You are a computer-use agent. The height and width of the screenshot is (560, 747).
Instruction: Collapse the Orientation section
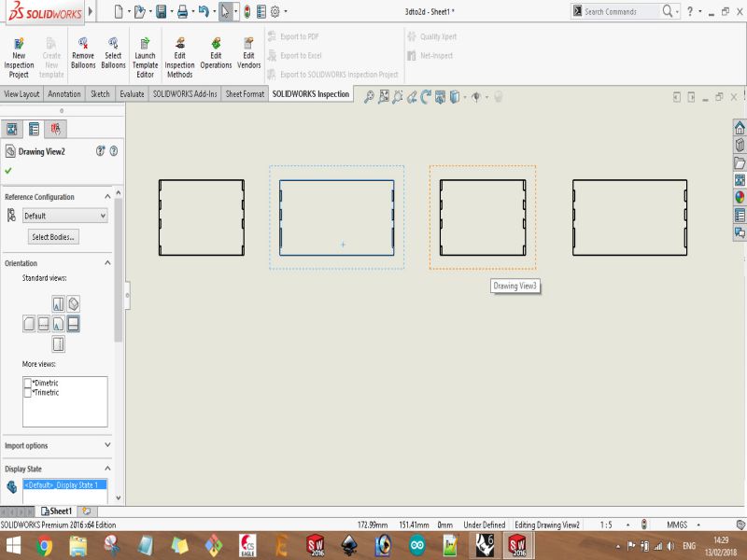coord(107,263)
